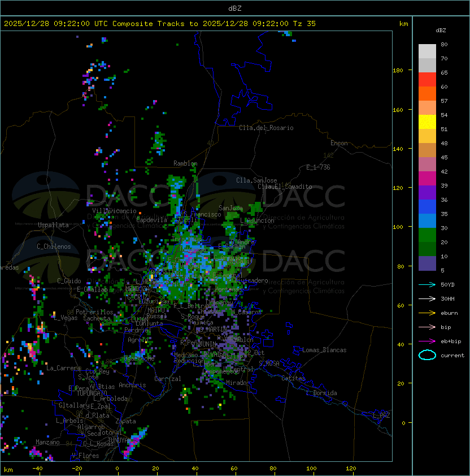Screen dimensions: 470x476
Task: Pick the light blue 30-35 dBZ swatch
Action: pos(427,220)
